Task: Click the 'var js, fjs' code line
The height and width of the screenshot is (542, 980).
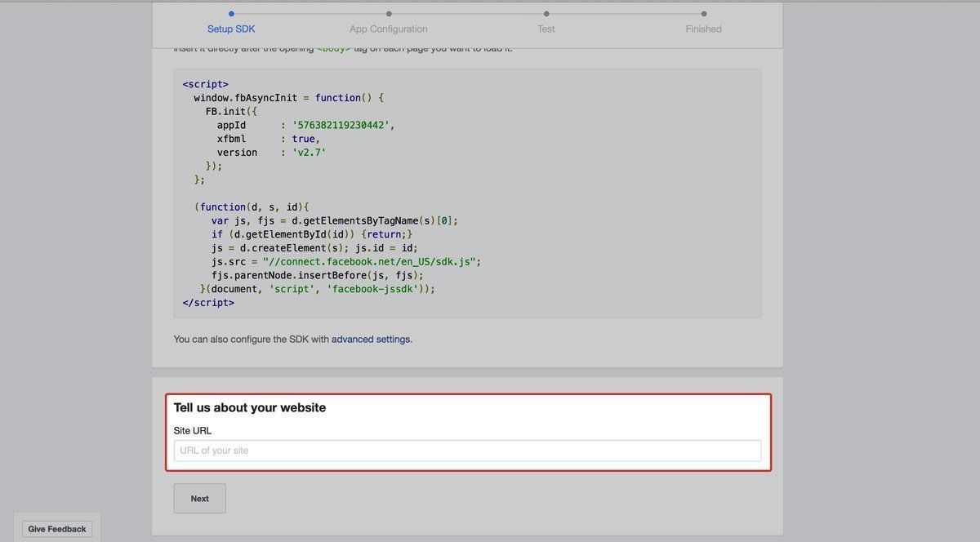Action: 335,220
